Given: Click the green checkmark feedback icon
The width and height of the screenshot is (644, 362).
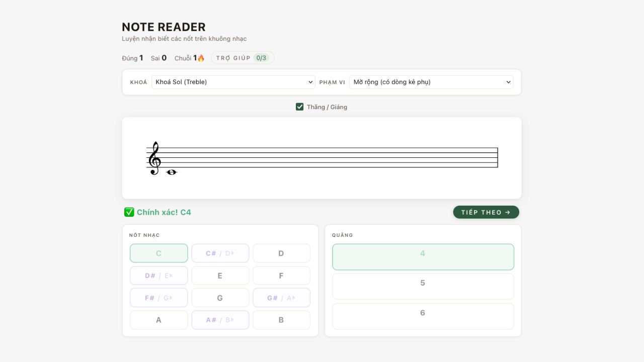Looking at the screenshot, I should tap(129, 212).
